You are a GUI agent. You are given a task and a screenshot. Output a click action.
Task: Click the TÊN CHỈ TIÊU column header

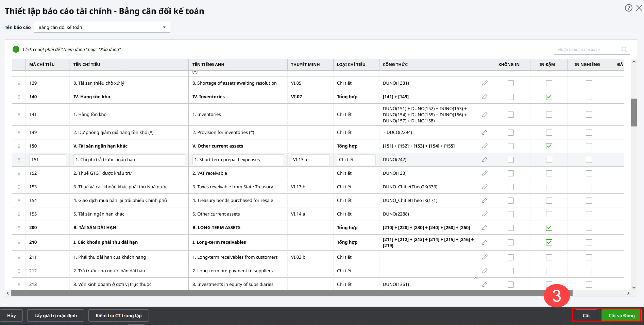tap(87, 64)
